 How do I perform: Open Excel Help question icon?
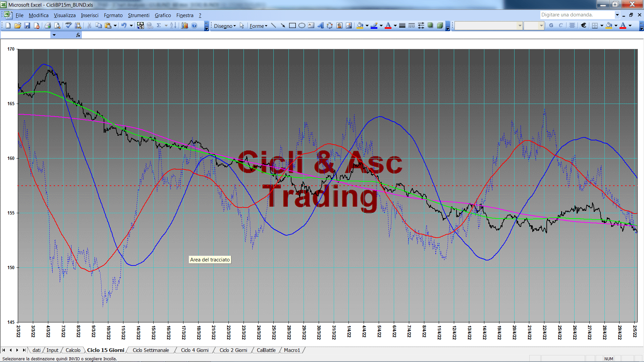pyautogui.click(x=194, y=25)
